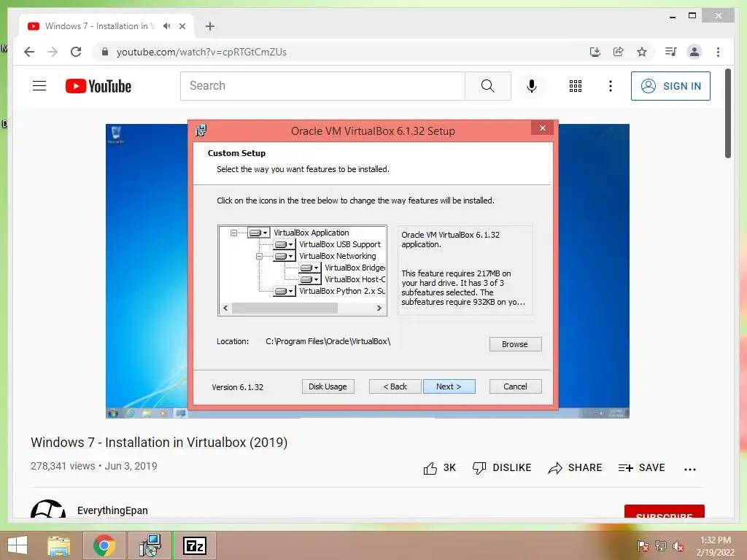Viewport: 747px width, 560px height.
Task: Open the YouTube settings three-dot menu
Action: click(x=611, y=86)
